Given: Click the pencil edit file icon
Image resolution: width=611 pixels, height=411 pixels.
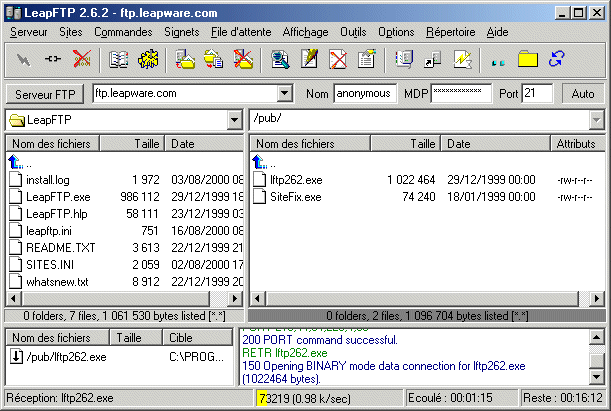Looking at the screenshot, I should click(x=309, y=59).
